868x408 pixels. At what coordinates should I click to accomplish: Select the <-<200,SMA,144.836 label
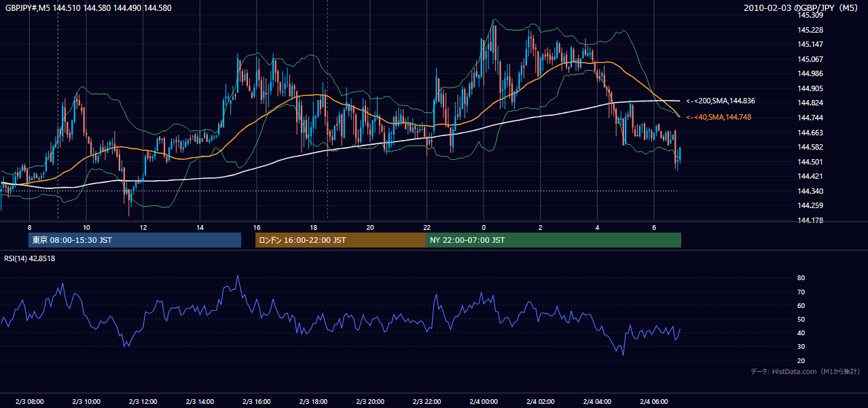coord(721,101)
